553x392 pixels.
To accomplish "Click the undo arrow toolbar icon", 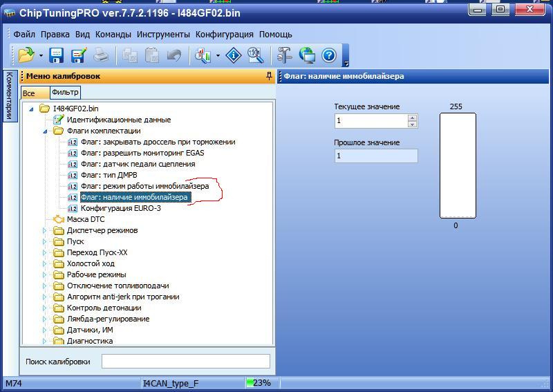I will [174, 55].
